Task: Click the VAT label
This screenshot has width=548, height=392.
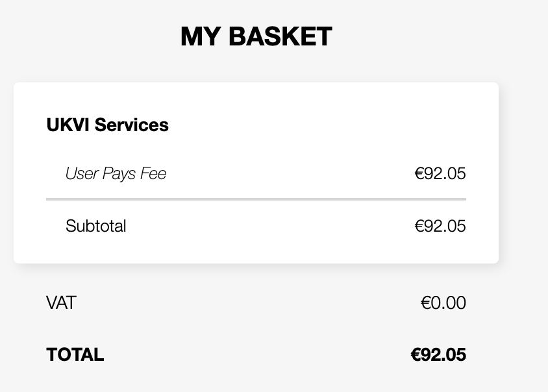Action: pos(61,303)
